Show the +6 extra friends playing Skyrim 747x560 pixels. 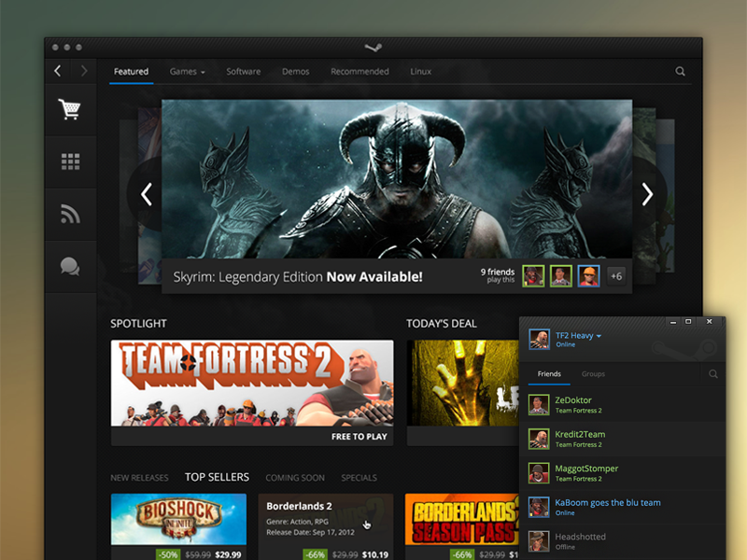[x=616, y=275]
